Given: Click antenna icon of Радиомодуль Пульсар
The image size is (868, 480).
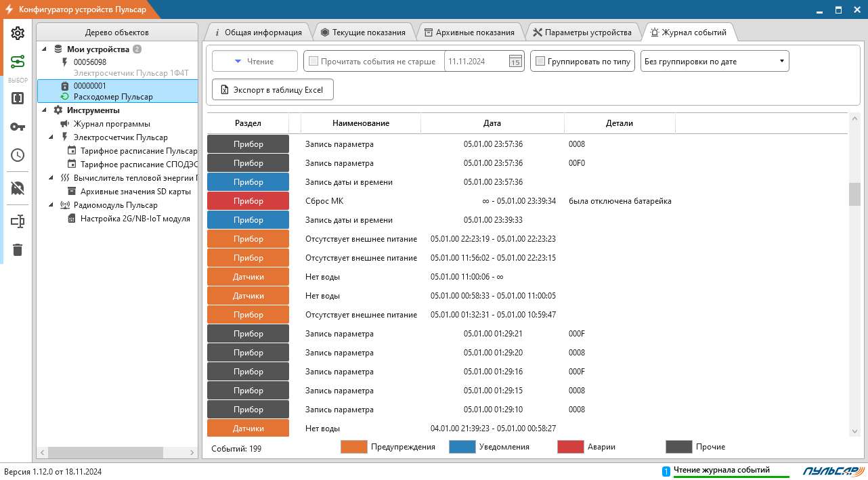Looking at the screenshot, I should coord(65,205).
